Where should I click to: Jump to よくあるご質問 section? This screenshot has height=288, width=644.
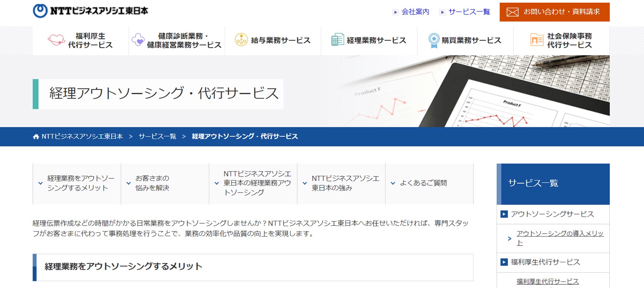click(429, 184)
